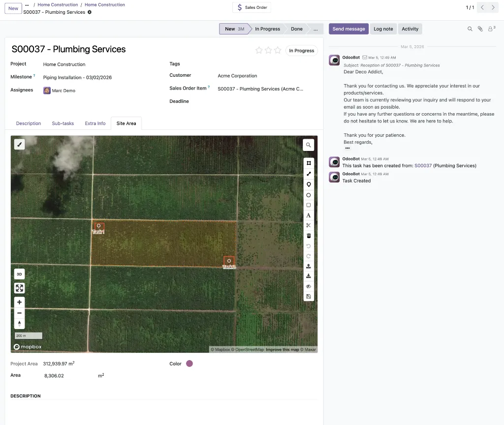Go to the previous record arrow
Screen dimensions: 504x425
click(482, 7)
